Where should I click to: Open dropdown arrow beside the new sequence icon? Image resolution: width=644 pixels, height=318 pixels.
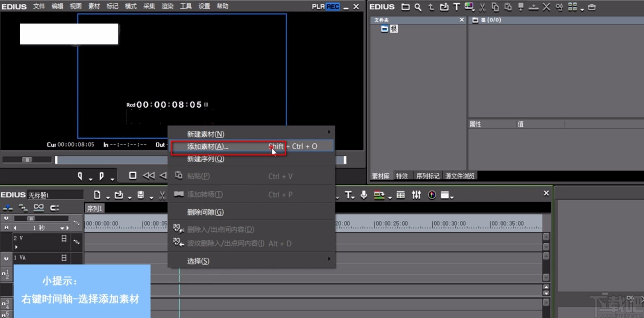pos(108,197)
